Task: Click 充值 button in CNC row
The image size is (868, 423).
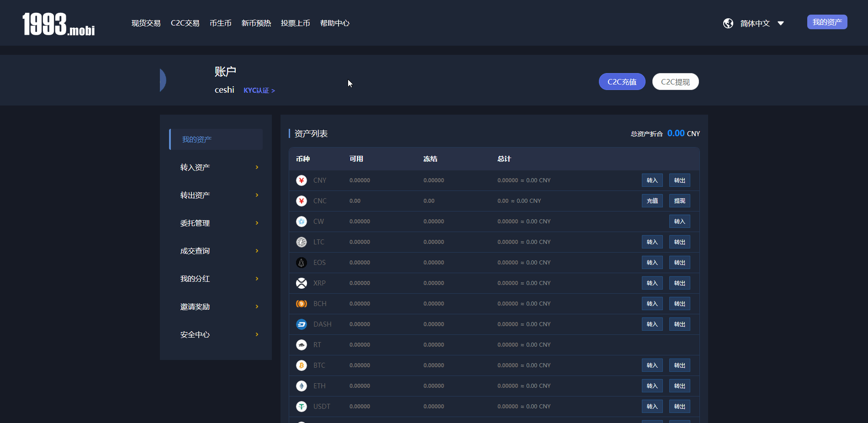Action: 652,201
